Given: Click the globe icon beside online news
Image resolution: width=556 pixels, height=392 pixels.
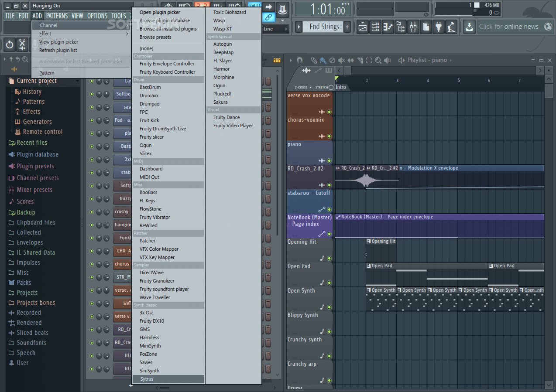Looking at the screenshot, I should (547, 27).
